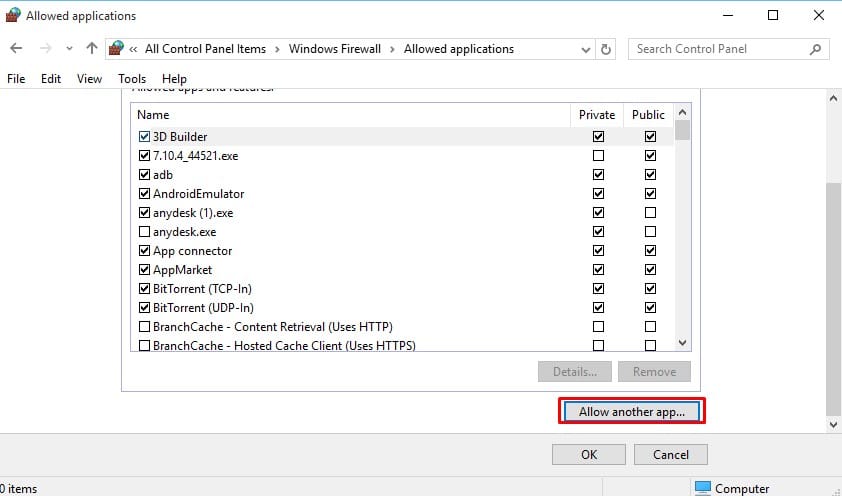Click the Allowed applications title bar icon
Screen dimensions: 842x496
pos(13,16)
